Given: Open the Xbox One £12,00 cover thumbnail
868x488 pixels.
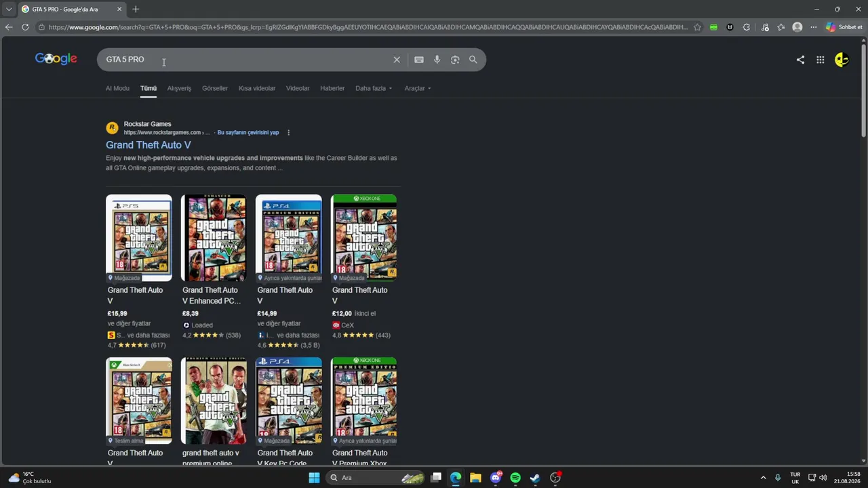Looking at the screenshot, I should click(364, 238).
